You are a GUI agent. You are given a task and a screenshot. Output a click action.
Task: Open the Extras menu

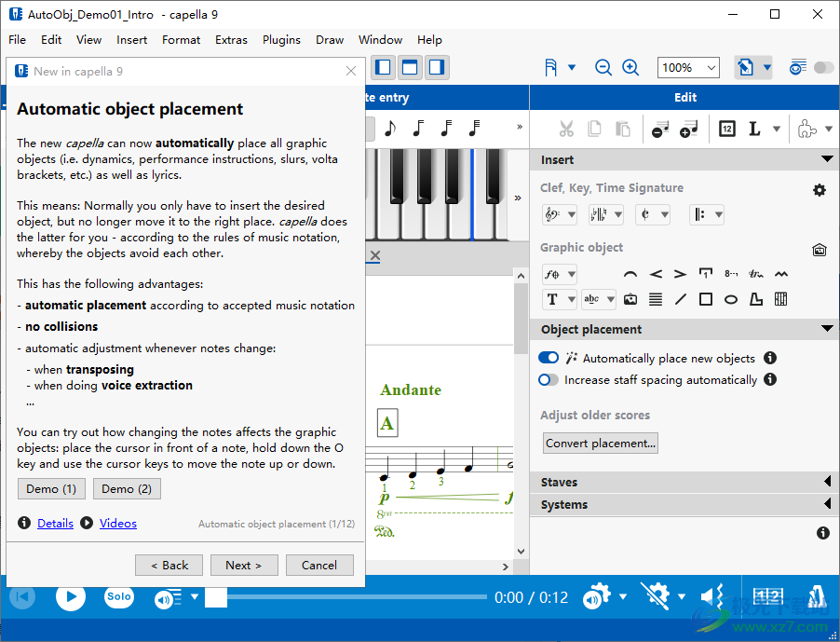point(231,40)
